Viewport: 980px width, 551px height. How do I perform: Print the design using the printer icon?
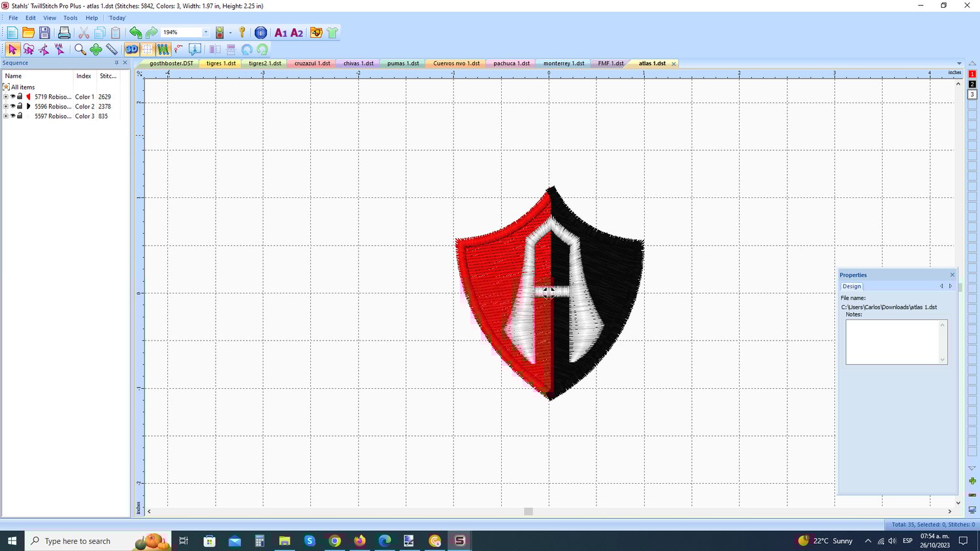64,33
